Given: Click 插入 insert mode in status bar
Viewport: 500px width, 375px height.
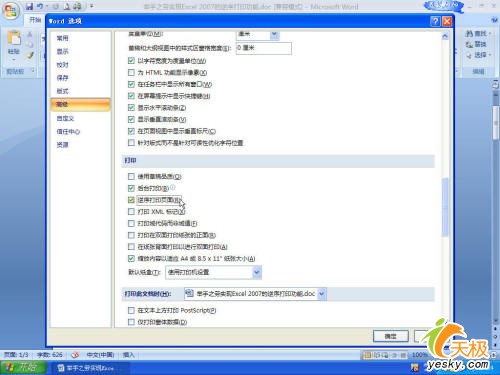Looking at the screenshot, I should point(128,355).
